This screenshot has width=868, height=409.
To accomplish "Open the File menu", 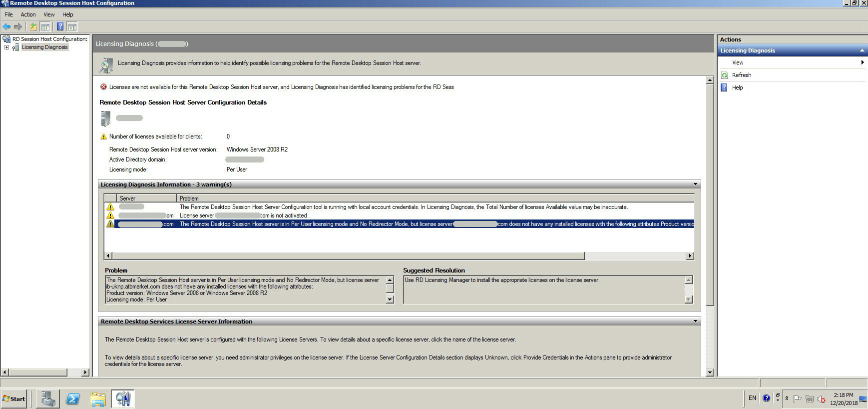I will point(8,14).
